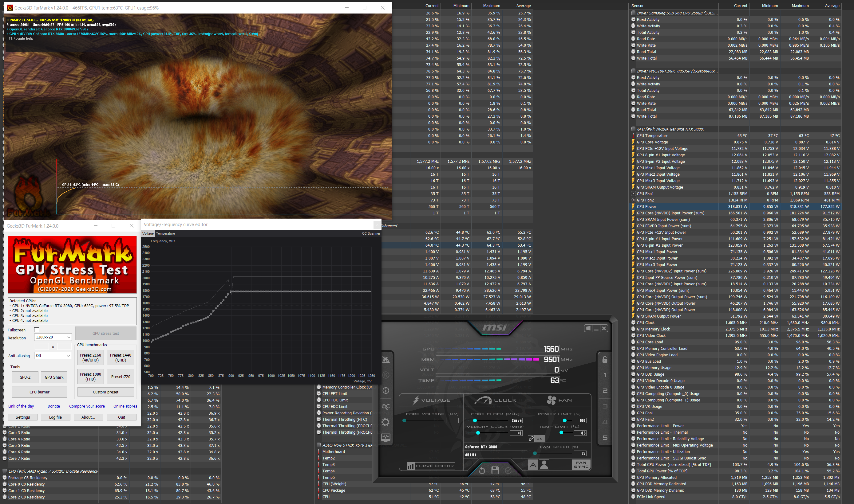Image resolution: width=854 pixels, height=504 pixels.
Task: Open the Compare your score link
Action: 87,406
